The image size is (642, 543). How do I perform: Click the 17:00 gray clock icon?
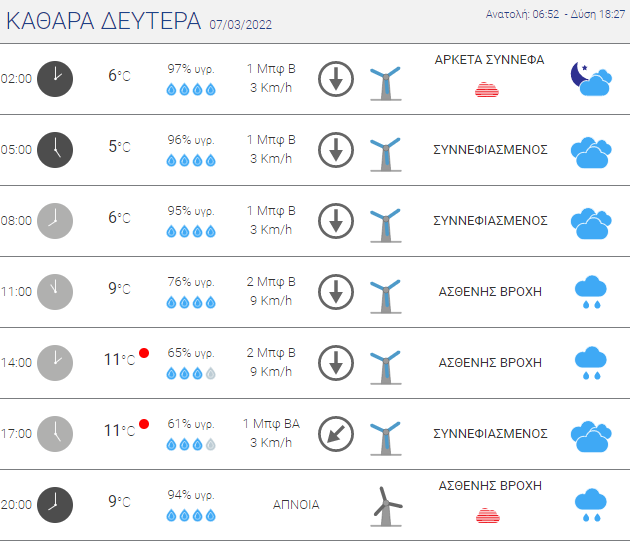tap(55, 434)
